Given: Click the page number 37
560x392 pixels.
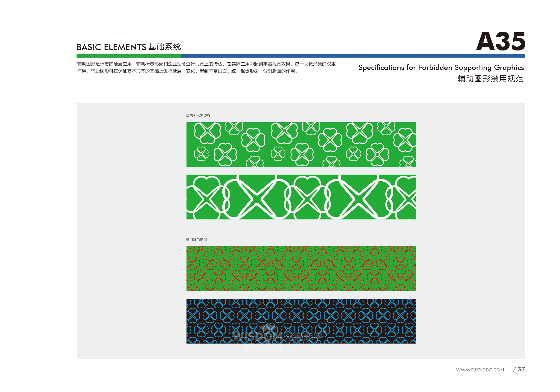Looking at the screenshot, I should [x=521, y=369].
